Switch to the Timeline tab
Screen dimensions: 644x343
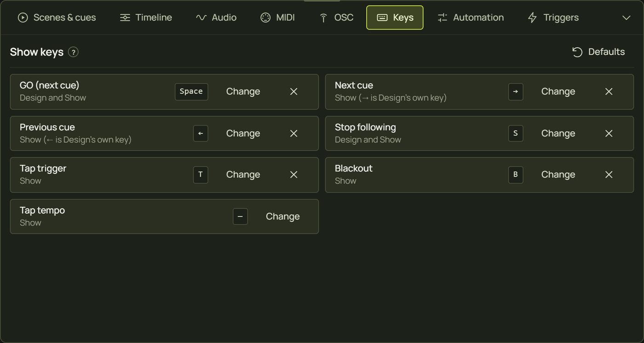point(146,17)
